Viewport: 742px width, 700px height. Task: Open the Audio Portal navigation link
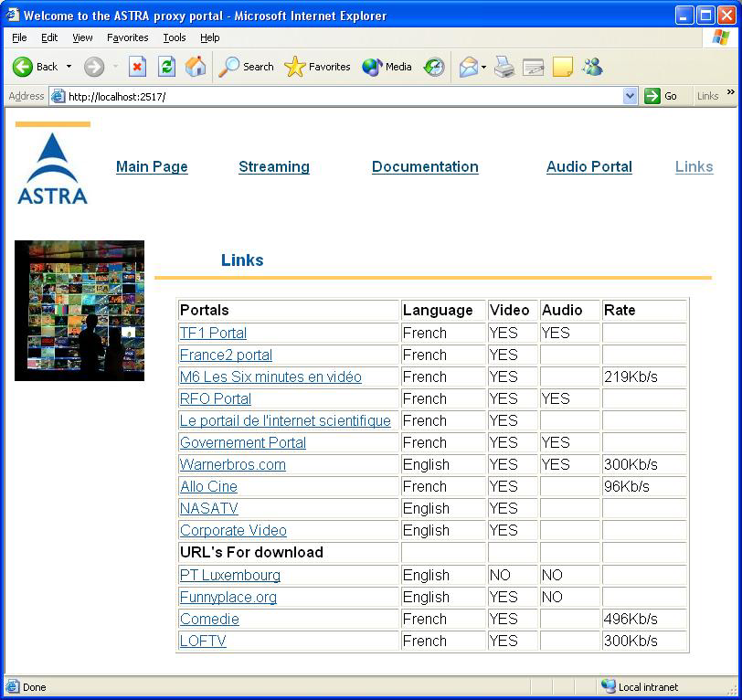[x=588, y=166]
